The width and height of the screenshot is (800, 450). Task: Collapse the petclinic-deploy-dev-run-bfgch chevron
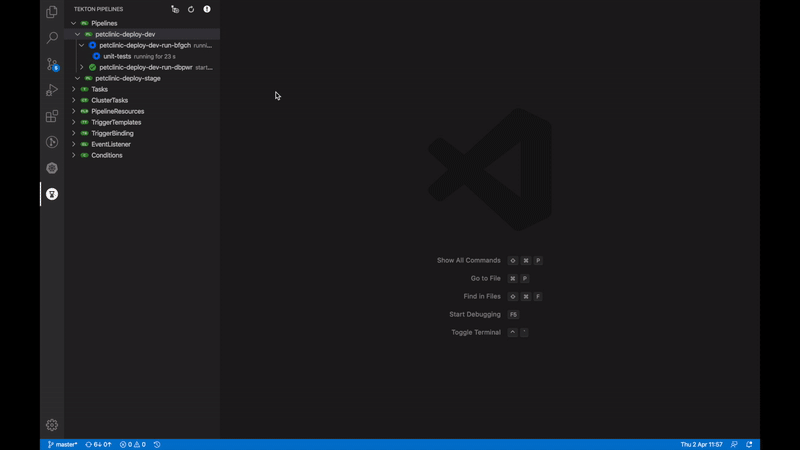[82, 45]
